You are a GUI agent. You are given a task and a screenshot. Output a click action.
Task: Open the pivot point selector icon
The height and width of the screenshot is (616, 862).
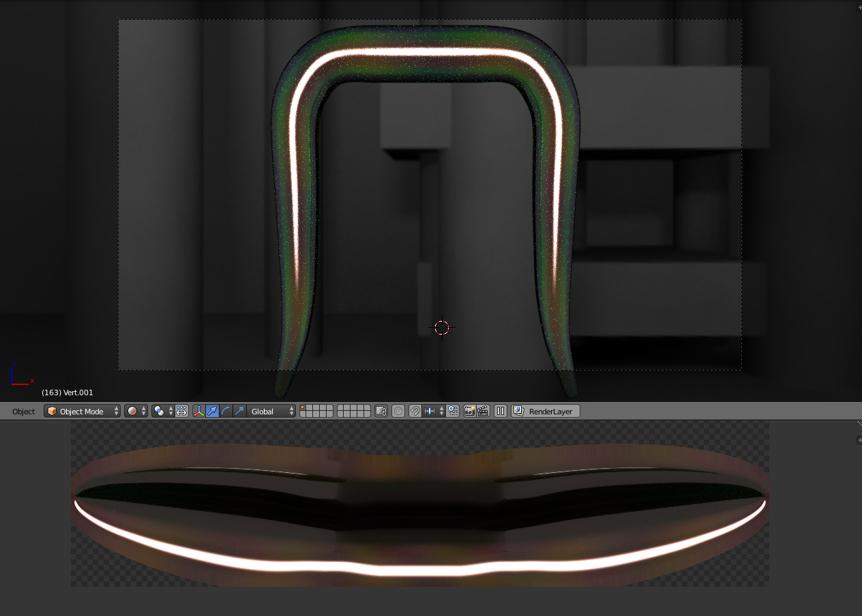[x=160, y=411]
